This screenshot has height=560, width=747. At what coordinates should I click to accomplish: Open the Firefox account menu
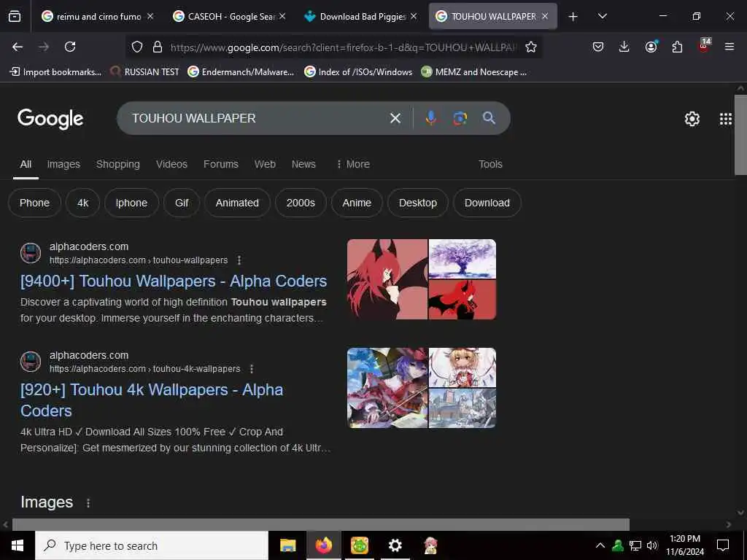(x=651, y=47)
